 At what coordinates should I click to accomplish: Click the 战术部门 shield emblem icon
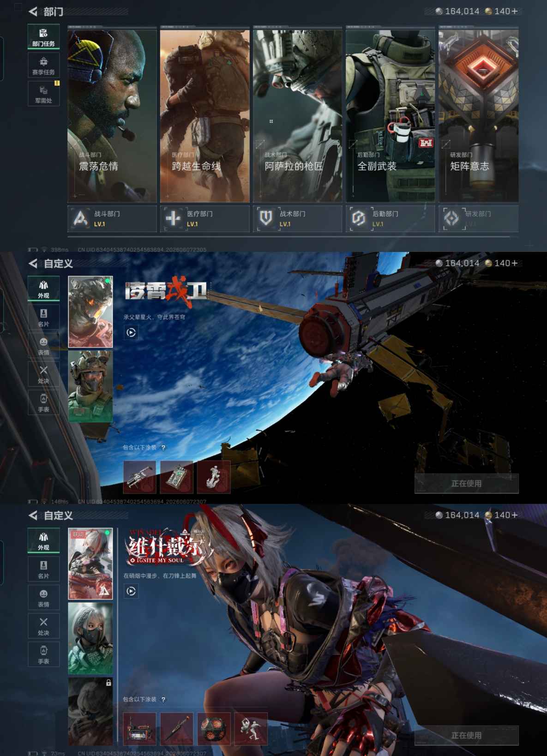[266, 218]
